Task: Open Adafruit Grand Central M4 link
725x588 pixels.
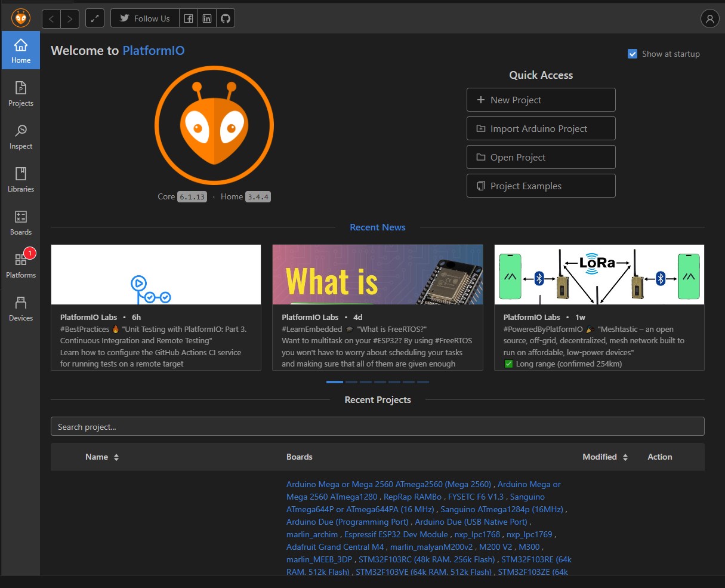Action: tap(335, 547)
